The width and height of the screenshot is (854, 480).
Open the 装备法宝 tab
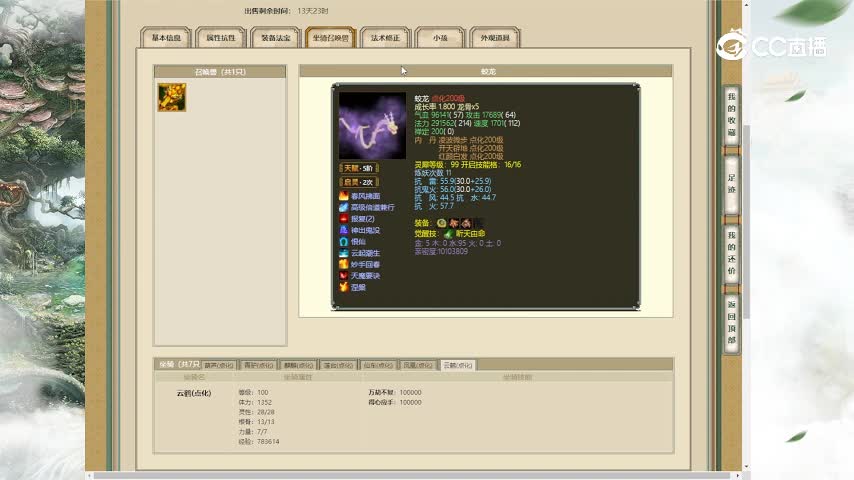[x=275, y=38]
